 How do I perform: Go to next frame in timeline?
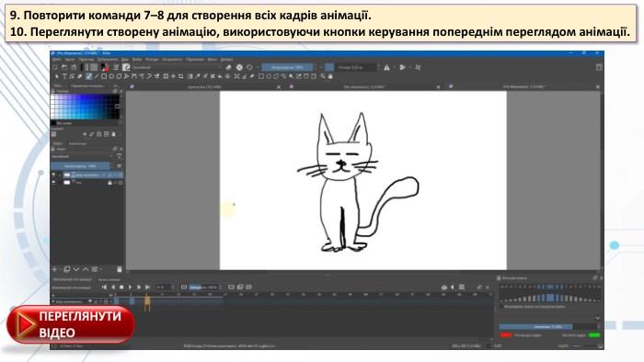point(139,287)
